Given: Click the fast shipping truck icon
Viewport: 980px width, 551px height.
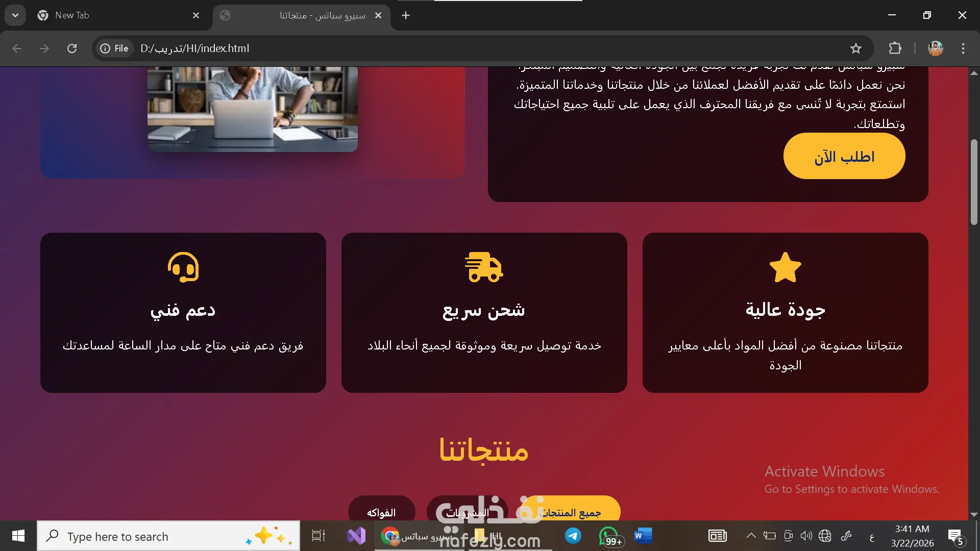Looking at the screenshot, I should coord(483,267).
